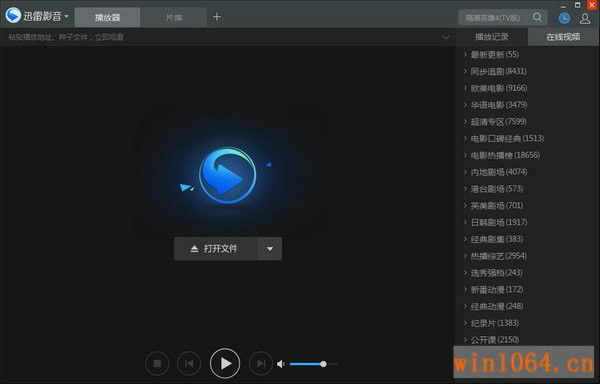Switch to the 播放器 tab
The image size is (600, 384).
tap(108, 17)
